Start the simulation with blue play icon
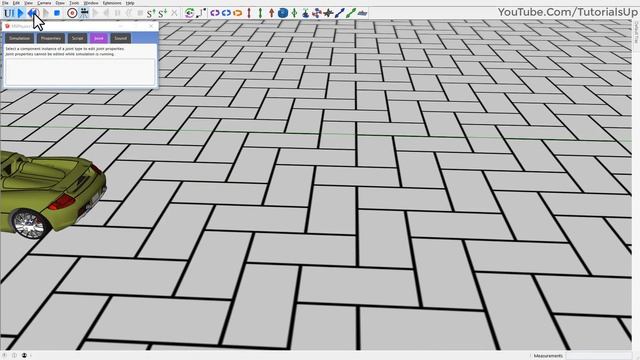This screenshot has width=640, height=360. coord(21,13)
